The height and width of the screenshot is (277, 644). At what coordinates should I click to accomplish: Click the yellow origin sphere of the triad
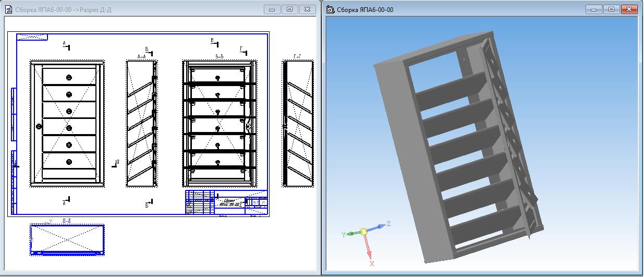click(363, 232)
